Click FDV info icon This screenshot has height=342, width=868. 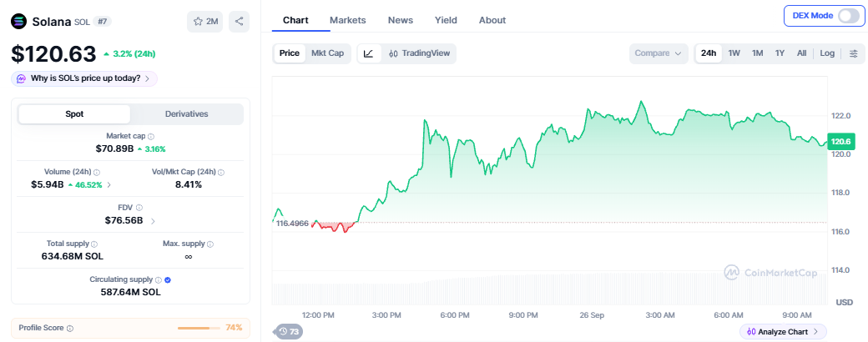tap(139, 208)
